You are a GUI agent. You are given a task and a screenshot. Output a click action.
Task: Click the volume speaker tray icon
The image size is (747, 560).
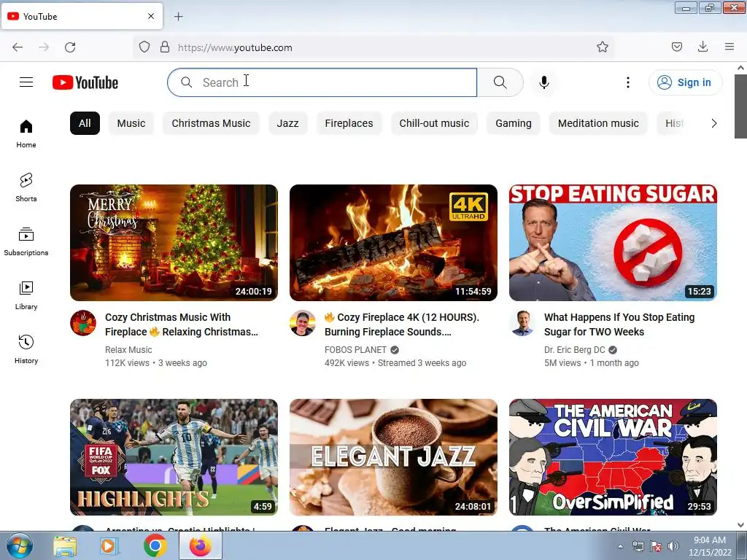673,546
